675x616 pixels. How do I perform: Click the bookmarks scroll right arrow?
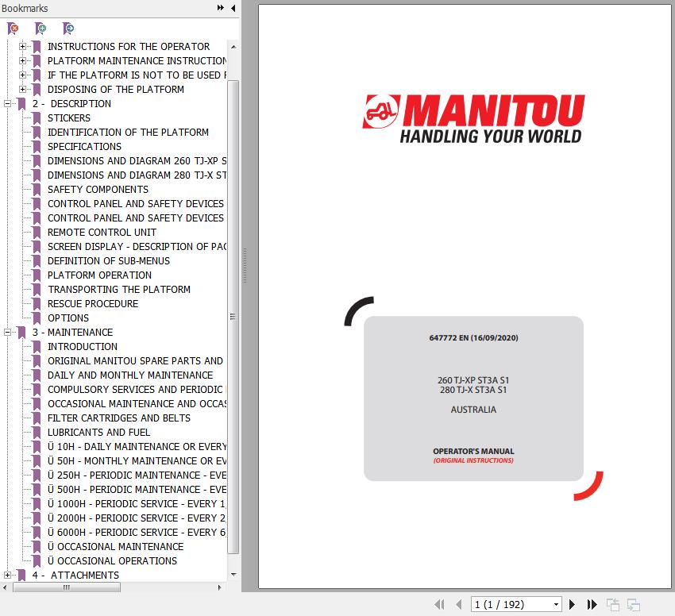[x=219, y=587]
